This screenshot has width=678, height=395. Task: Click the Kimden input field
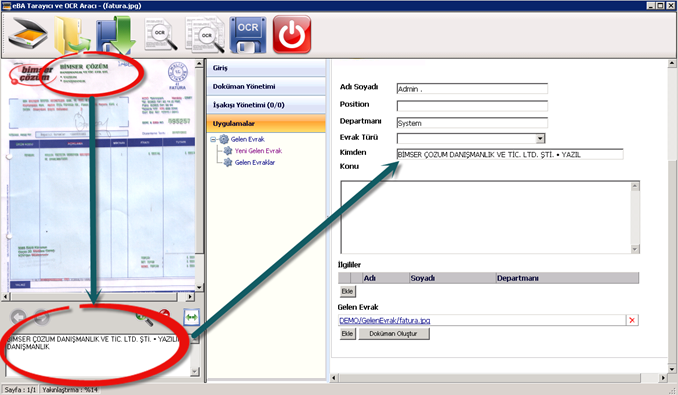510,154
